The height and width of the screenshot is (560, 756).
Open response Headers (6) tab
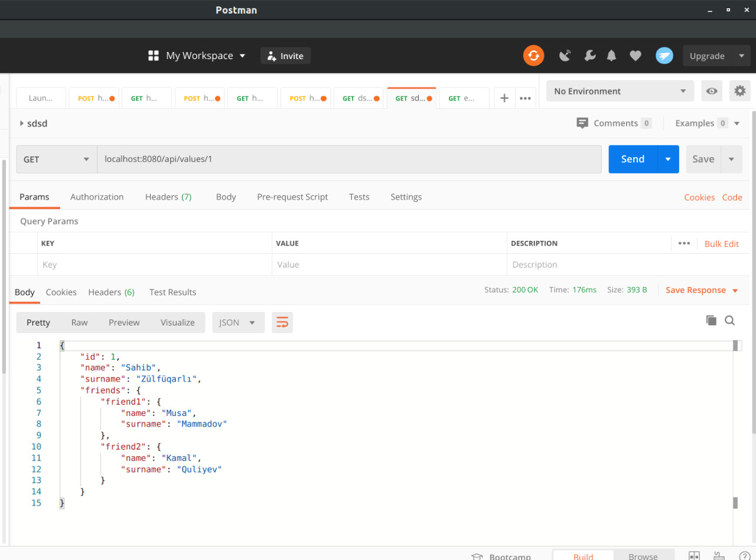tap(112, 292)
